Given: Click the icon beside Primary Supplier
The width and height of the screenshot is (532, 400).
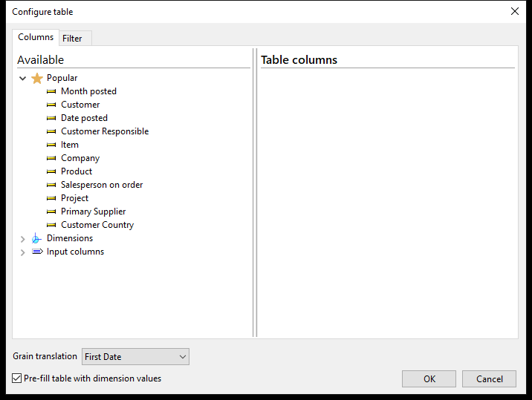Looking at the screenshot, I should pos(51,212).
